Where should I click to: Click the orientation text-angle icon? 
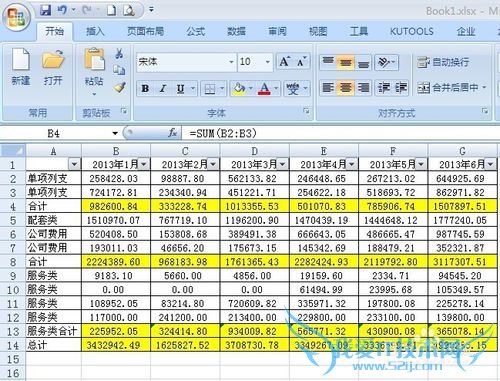coord(383,62)
